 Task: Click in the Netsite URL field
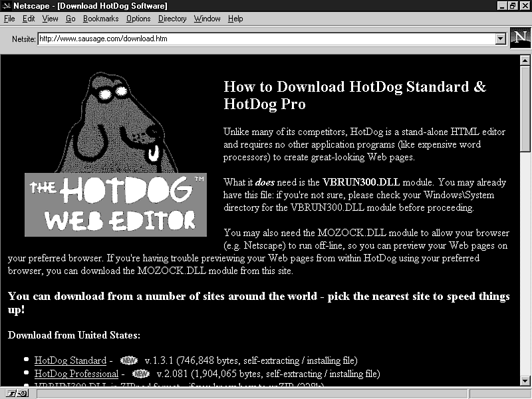tap(267, 39)
